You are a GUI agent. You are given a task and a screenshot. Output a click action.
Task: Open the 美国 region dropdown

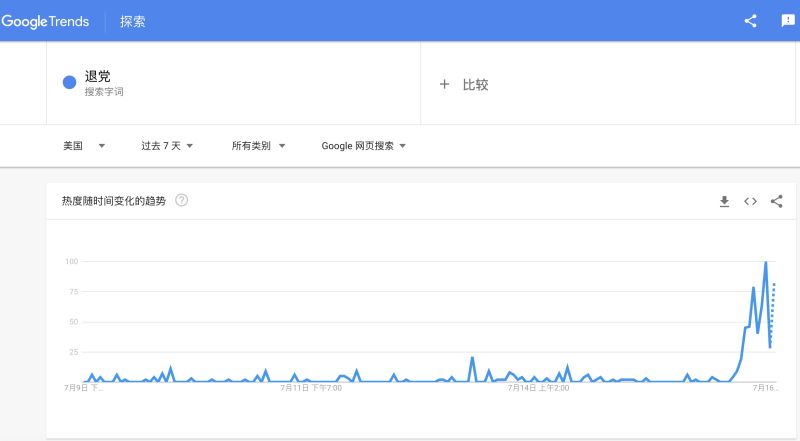point(84,146)
